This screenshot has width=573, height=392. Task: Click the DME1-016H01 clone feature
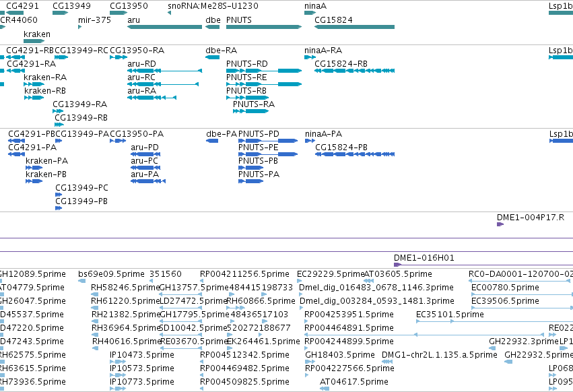coord(483,265)
